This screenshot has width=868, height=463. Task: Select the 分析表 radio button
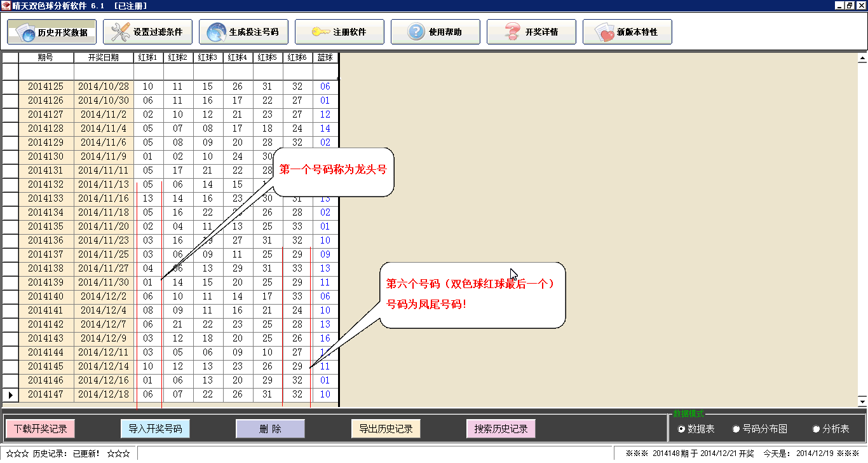817,429
